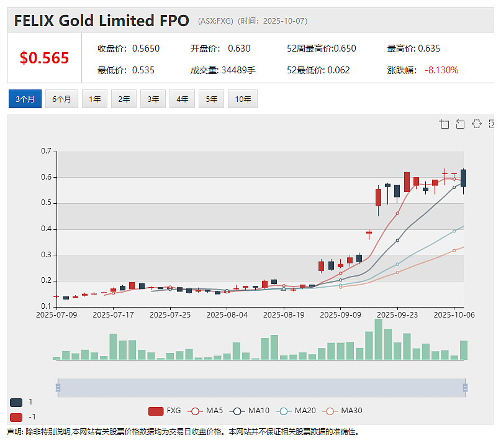Select the 5年 range tab
Screen dimensions: 501x448
tap(211, 99)
